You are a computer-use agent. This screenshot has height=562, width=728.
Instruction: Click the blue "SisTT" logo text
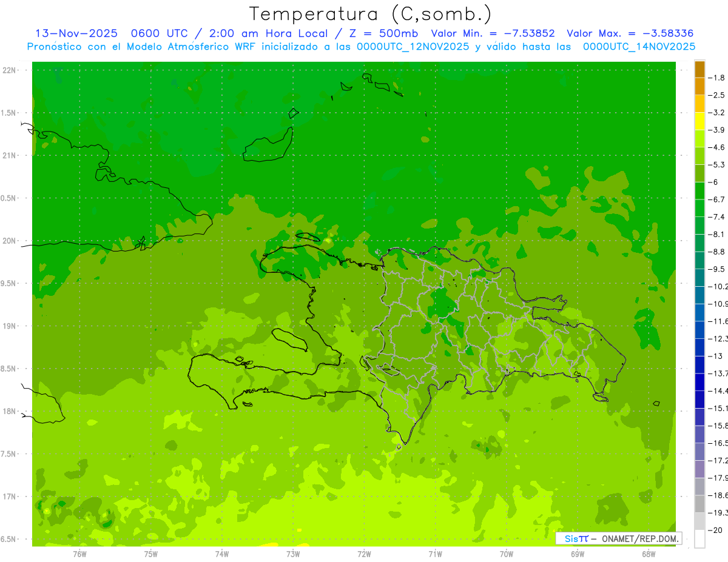tap(576, 538)
